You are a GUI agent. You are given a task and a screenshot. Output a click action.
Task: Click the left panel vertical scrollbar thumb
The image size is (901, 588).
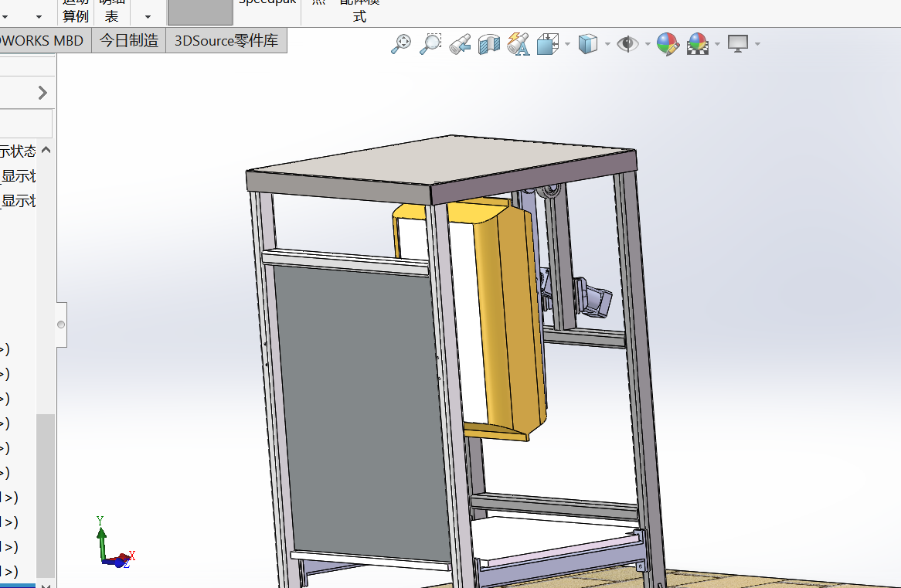[x=46, y=495]
